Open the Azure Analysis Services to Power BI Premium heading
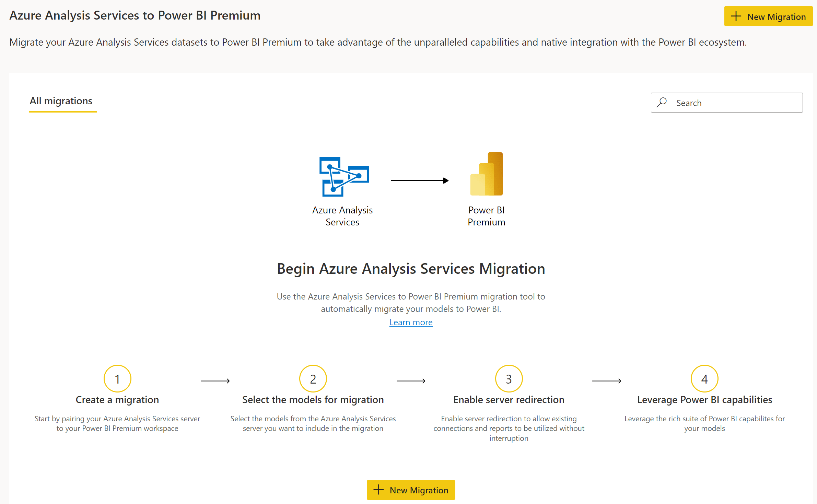Image resolution: width=817 pixels, height=504 pixels. tap(135, 15)
